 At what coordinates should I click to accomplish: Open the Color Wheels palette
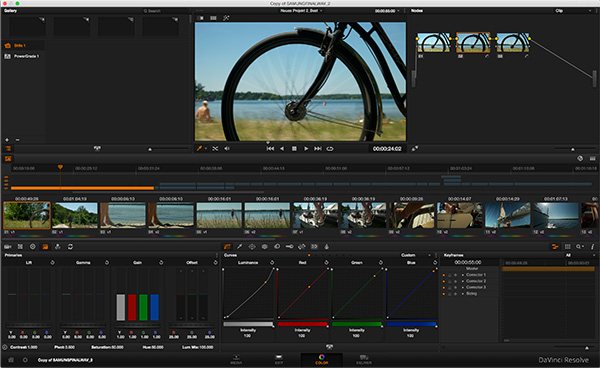click(x=33, y=247)
